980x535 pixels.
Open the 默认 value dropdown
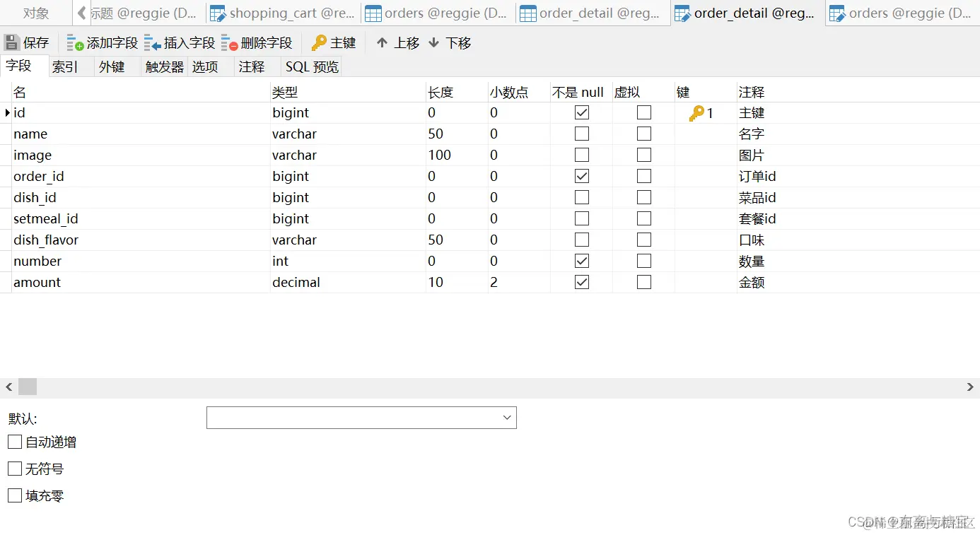tap(506, 418)
